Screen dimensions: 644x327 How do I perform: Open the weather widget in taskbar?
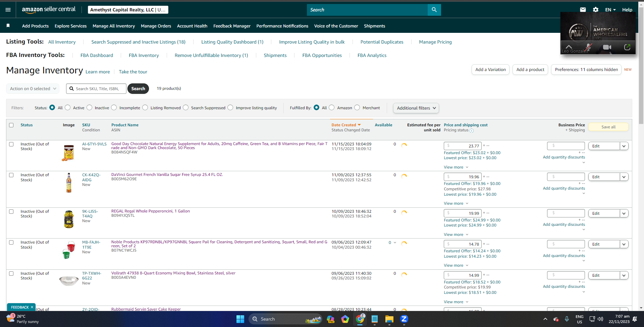pyautogui.click(x=22, y=319)
